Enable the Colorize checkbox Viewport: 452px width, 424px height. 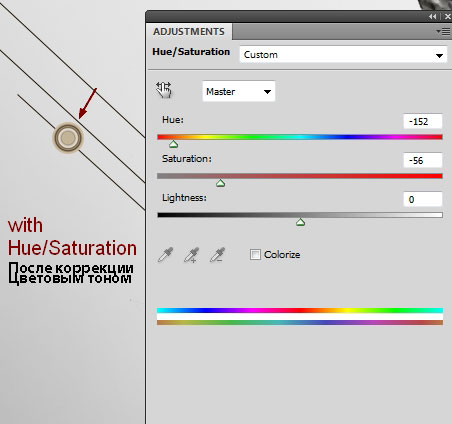[255, 255]
